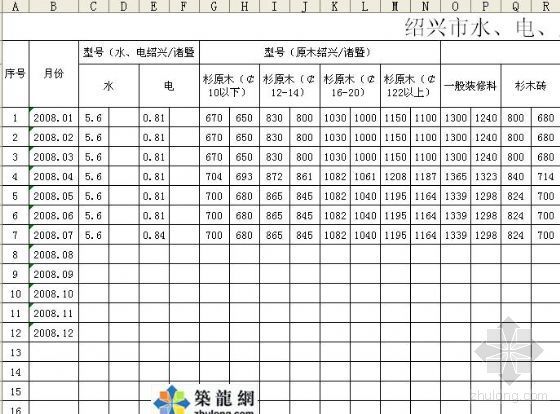Select the month cell 2008.03
The height and width of the screenshot is (414, 560).
54,157
